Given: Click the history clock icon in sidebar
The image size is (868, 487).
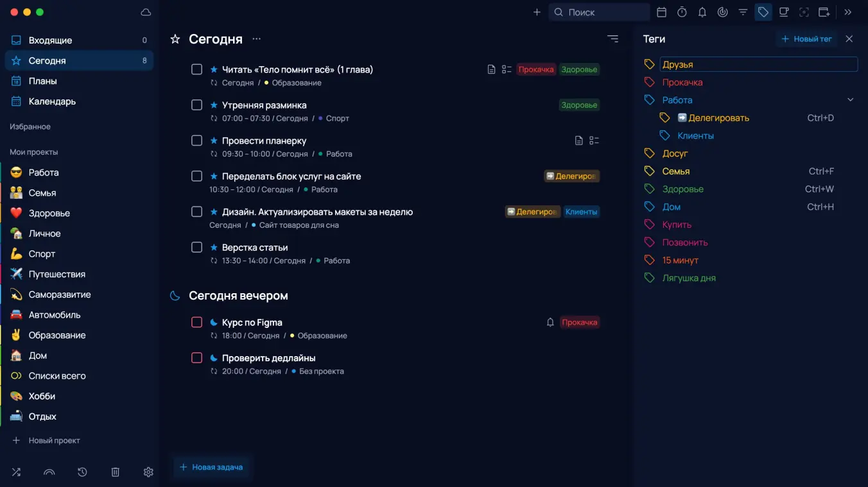Looking at the screenshot, I should coord(82,472).
